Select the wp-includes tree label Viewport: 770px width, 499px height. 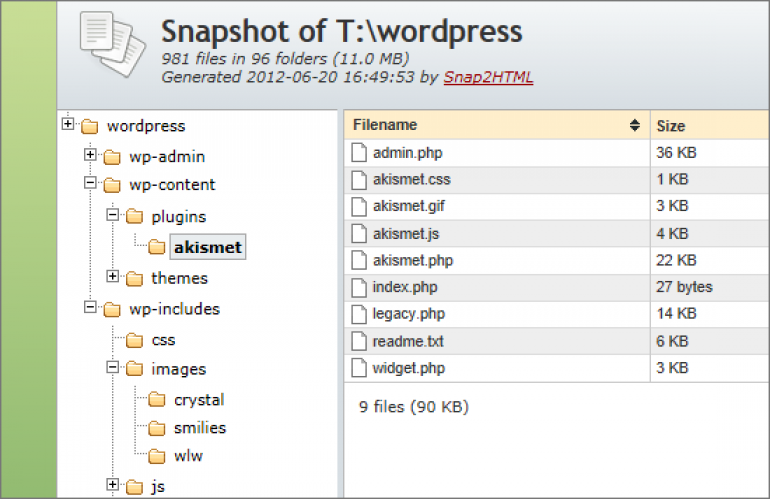pos(174,309)
